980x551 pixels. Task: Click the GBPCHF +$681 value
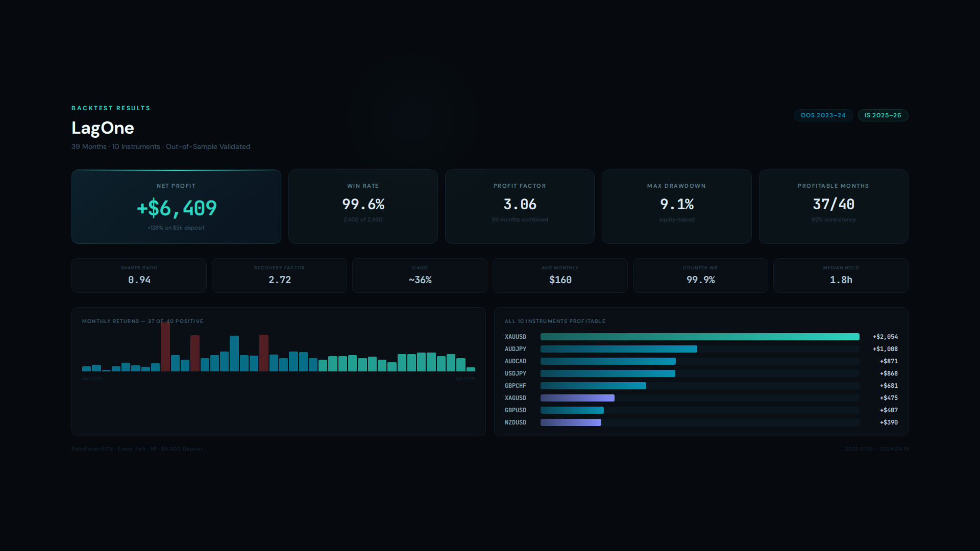(888, 386)
